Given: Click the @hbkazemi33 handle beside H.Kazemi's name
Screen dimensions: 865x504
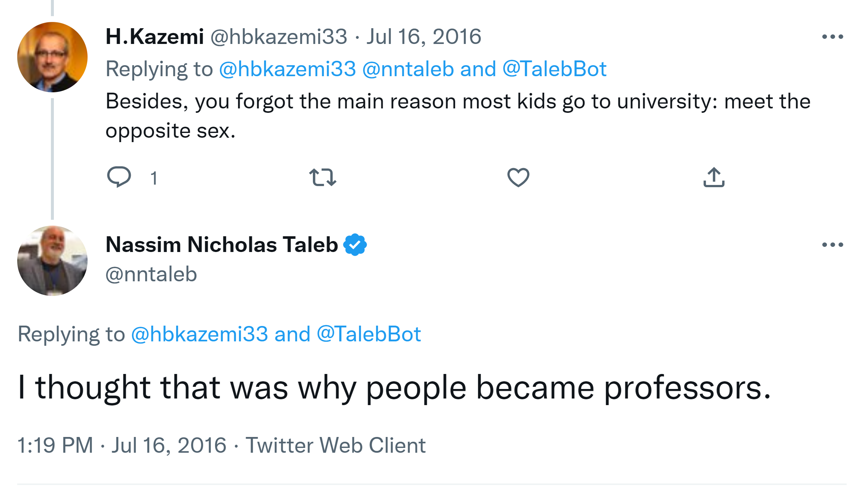Looking at the screenshot, I should click(278, 37).
